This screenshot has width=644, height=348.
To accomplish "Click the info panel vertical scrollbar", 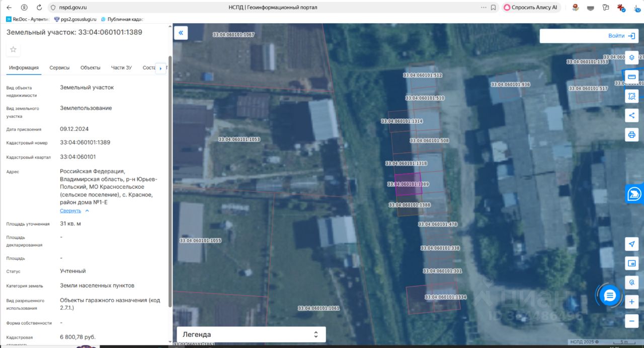I will point(170,181).
